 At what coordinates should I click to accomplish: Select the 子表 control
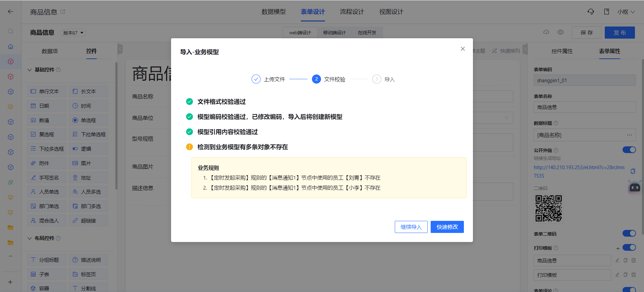click(47, 274)
